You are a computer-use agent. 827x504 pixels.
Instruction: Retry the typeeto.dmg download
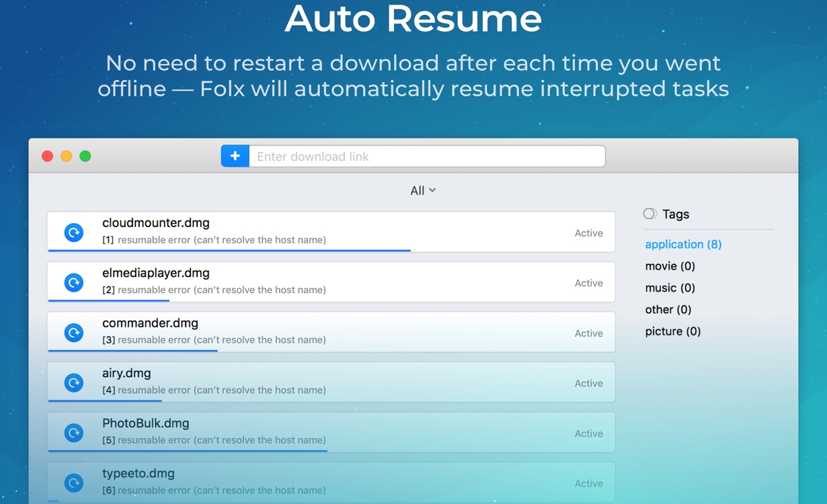click(x=73, y=482)
